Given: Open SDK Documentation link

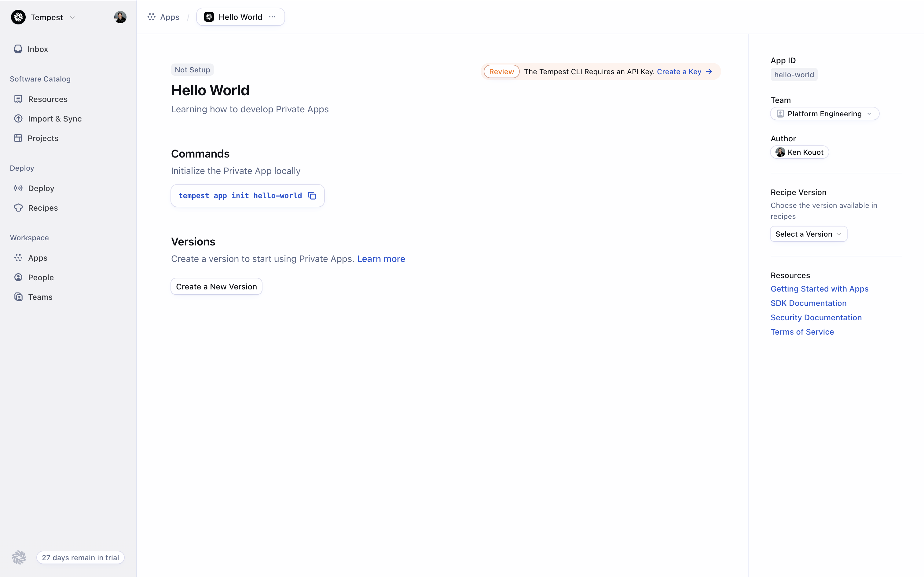Looking at the screenshot, I should pos(808,303).
